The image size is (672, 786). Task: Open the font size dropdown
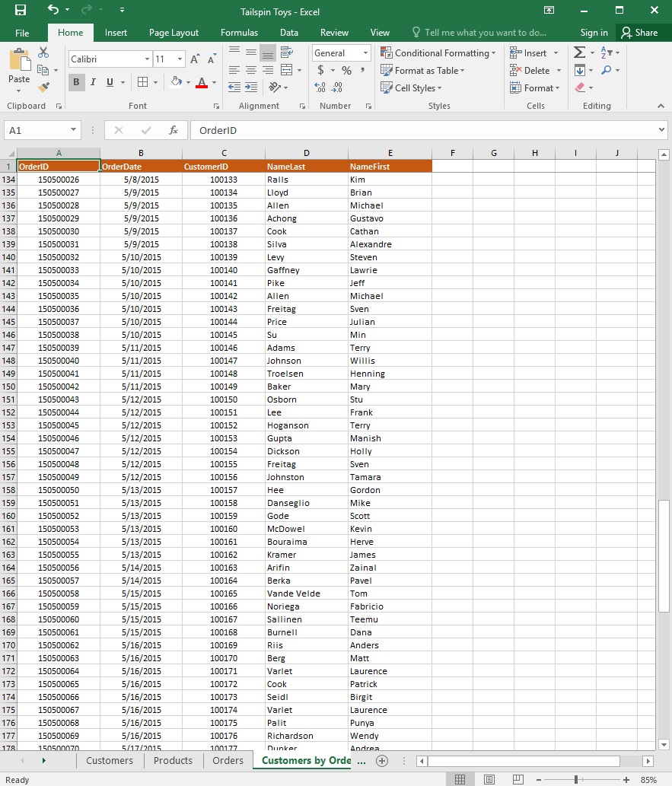point(180,59)
